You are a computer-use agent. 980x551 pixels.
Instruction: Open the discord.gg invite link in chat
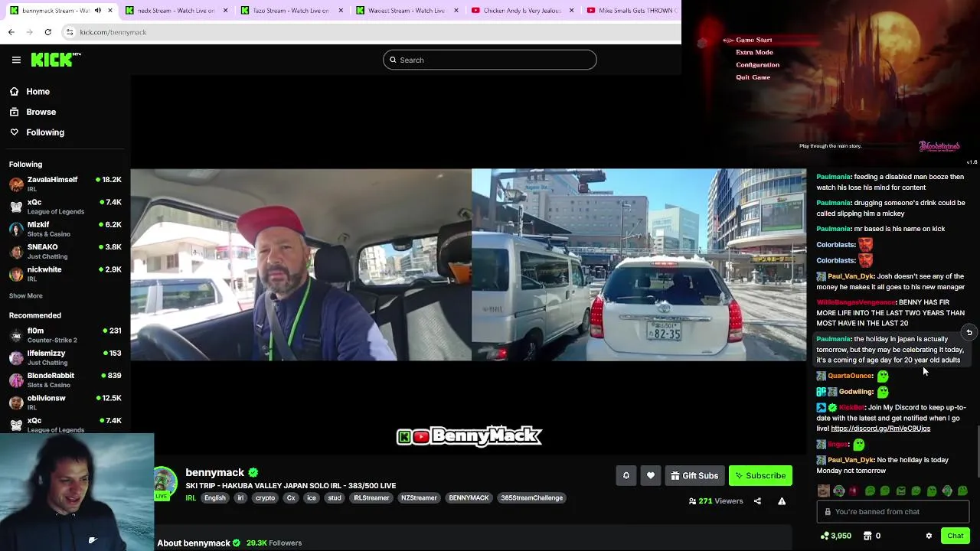(x=880, y=429)
